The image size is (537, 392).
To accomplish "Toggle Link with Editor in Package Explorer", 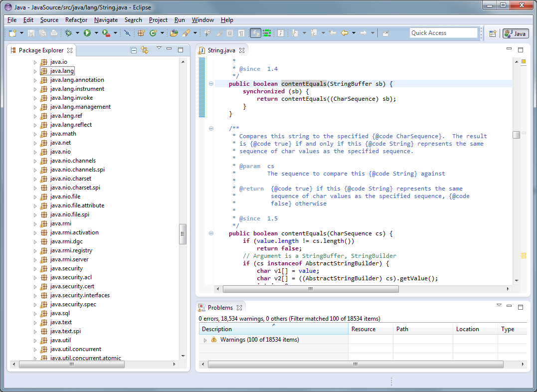I will coord(145,50).
